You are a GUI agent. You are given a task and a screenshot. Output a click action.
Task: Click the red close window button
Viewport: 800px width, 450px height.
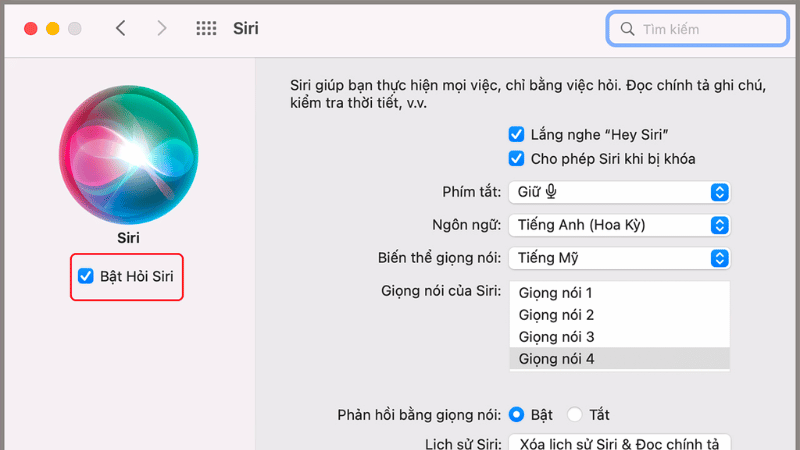31,29
